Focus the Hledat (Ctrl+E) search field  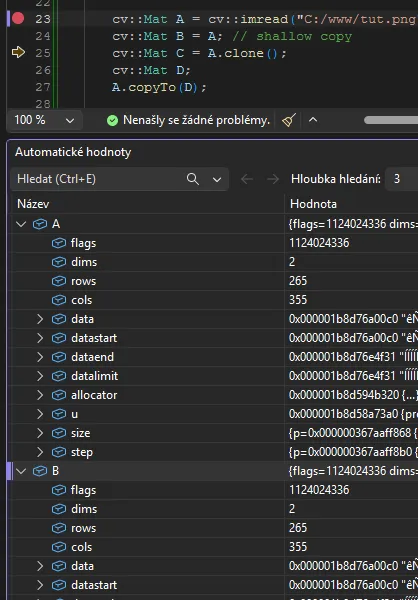coord(100,179)
